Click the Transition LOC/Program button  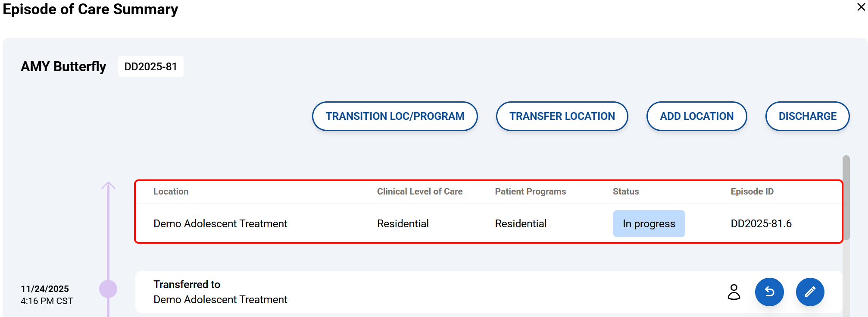(395, 116)
